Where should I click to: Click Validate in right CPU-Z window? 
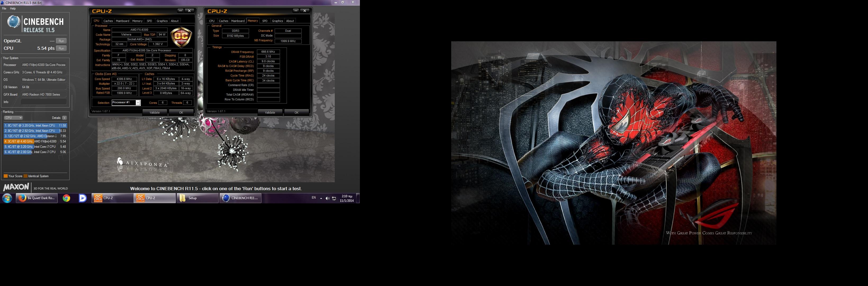pos(270,112)
